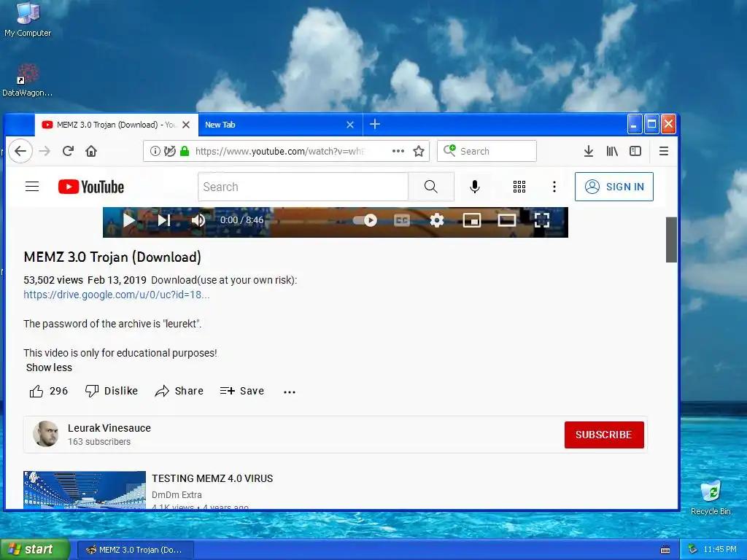Click the Firefox toolbar search field
This screenshot has width=747, height=560.
[x=487, y=152]
